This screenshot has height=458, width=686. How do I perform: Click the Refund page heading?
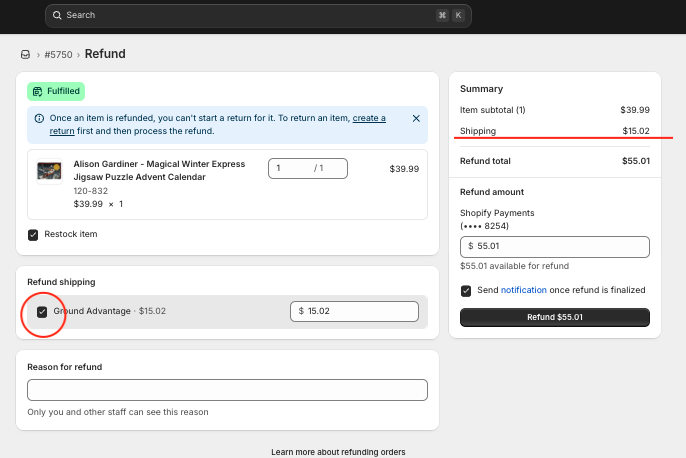105,54
